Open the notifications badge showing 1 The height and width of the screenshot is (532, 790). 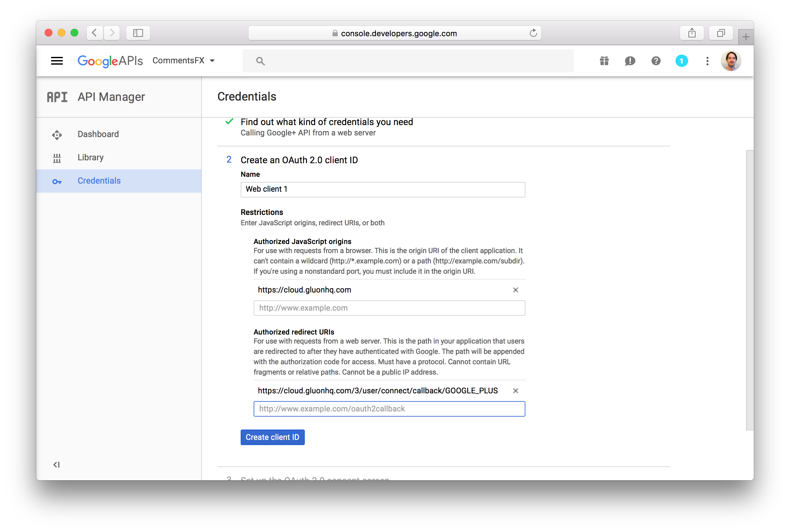point(681,61)
